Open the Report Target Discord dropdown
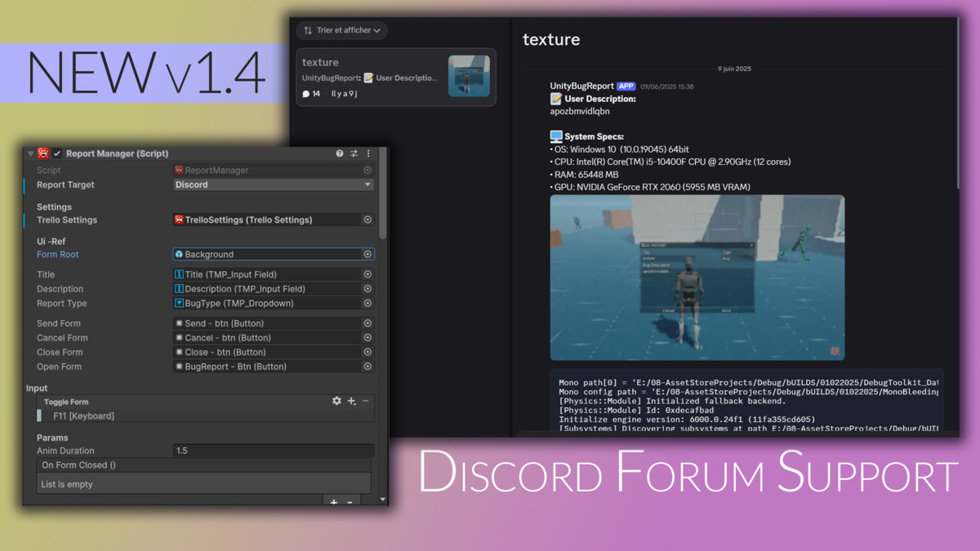 tap(274, 185)
